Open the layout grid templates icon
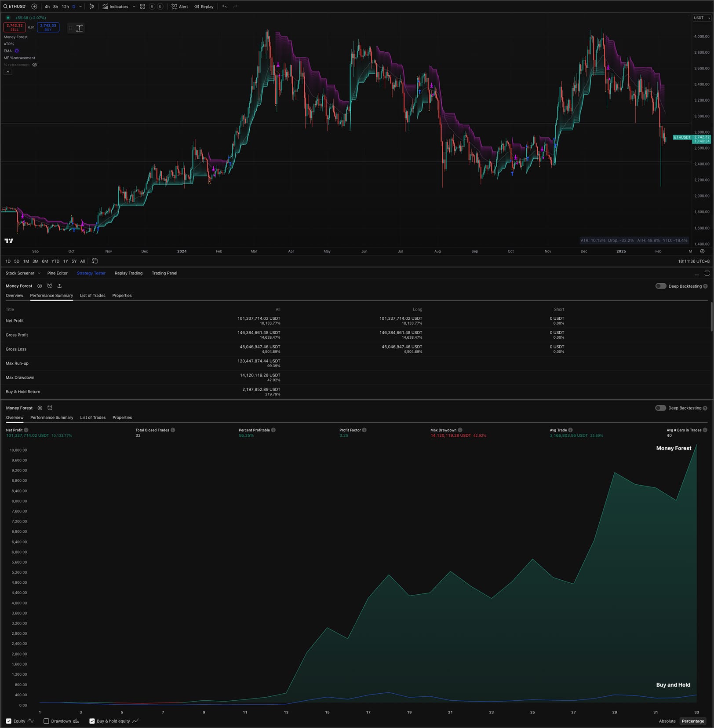714x728 pixels. [x=142, y=7]
